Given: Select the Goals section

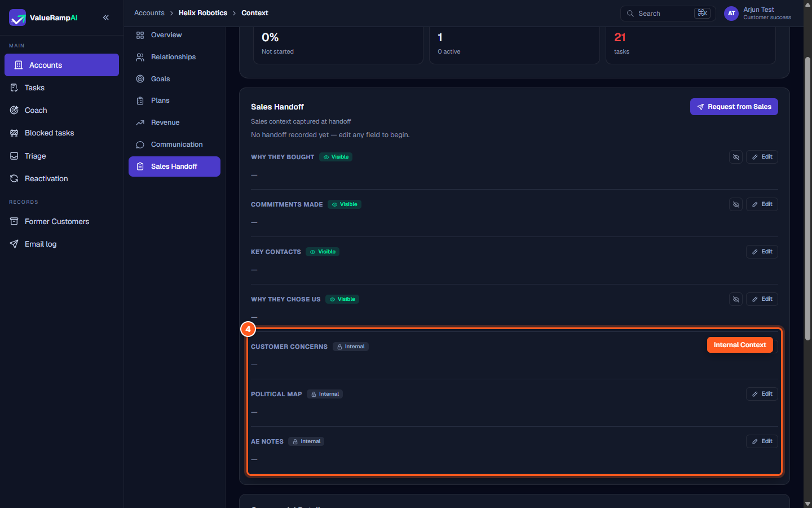Looking at the screenshot, I should (x=174, y=79).
